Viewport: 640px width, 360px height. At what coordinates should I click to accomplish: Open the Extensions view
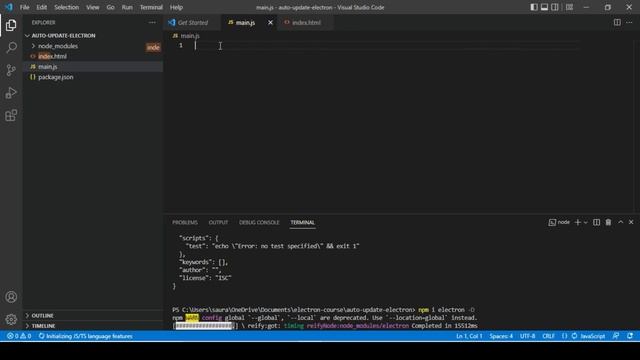click(x=11, y=115)
